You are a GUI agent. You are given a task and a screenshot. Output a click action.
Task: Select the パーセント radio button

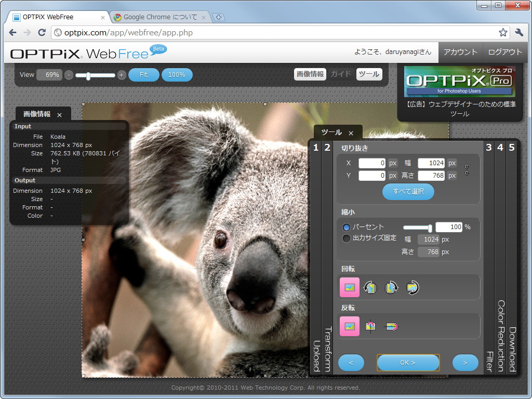pos(347,227)
